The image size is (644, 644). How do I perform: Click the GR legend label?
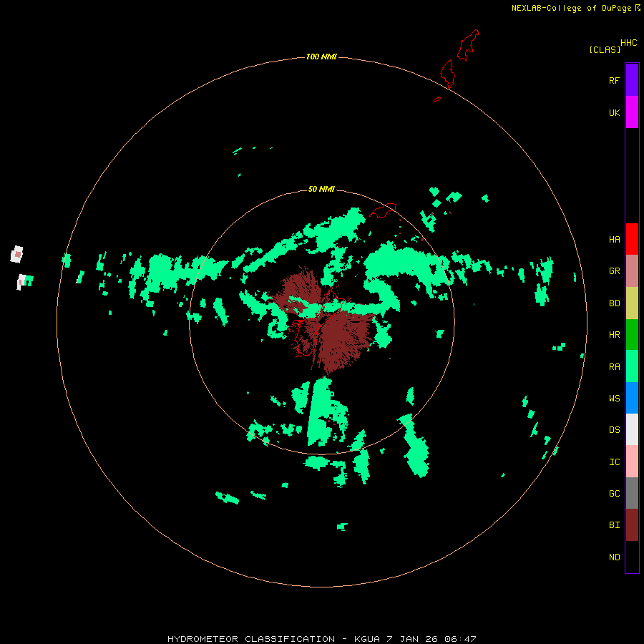pyautogui.click(x=614, y=271)
